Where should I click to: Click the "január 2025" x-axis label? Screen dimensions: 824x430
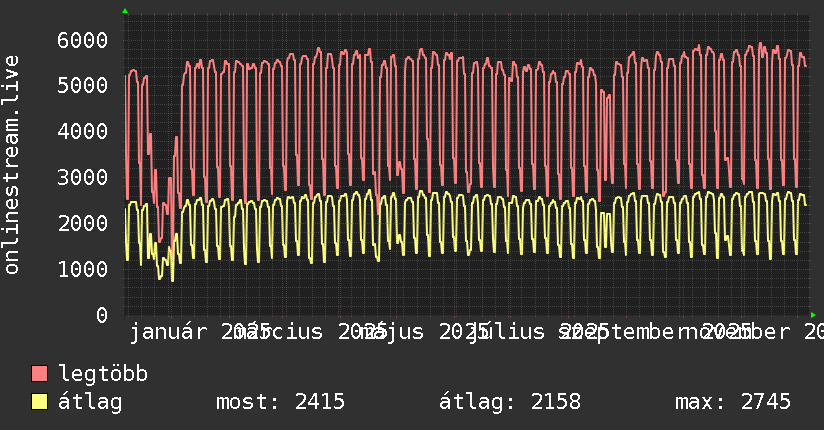200,332
